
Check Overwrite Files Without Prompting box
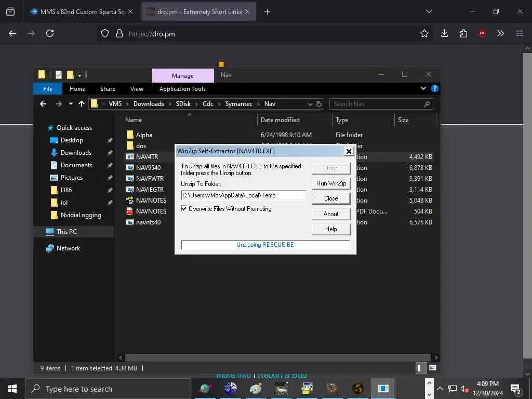pos(183,209)
